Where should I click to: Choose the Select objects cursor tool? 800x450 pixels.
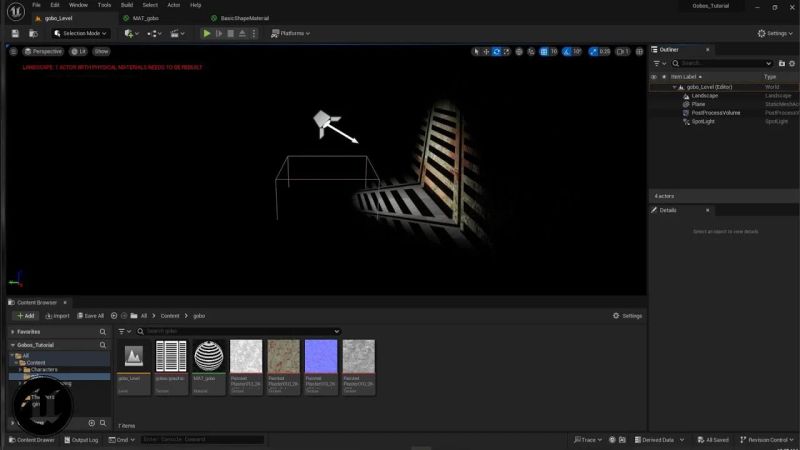click(476, 52)
